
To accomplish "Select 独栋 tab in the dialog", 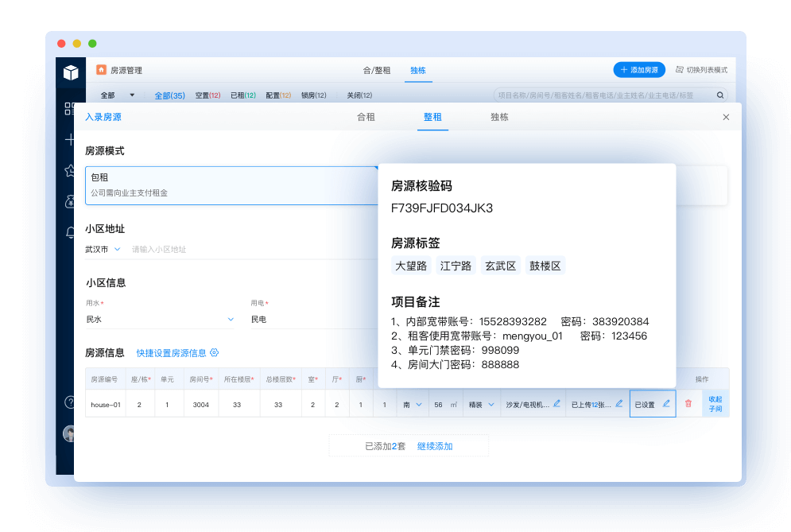I will click(x=499, y=117).
